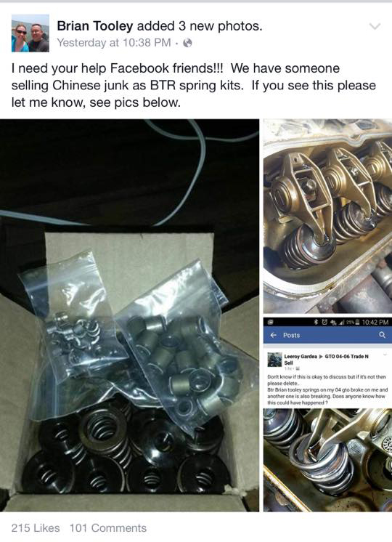Open the rocker arms engine photo
This screenshot has height=542, width=392.
tap(327, 217)
